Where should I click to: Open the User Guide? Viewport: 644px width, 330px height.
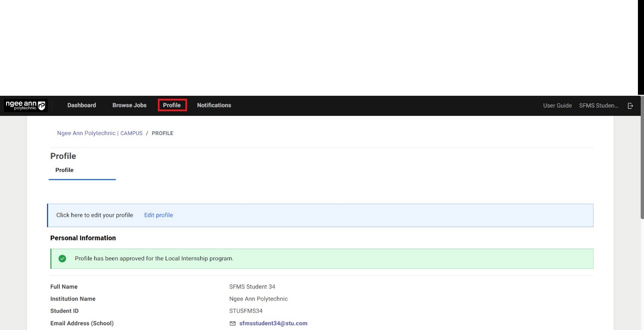[x=558, y=106]
